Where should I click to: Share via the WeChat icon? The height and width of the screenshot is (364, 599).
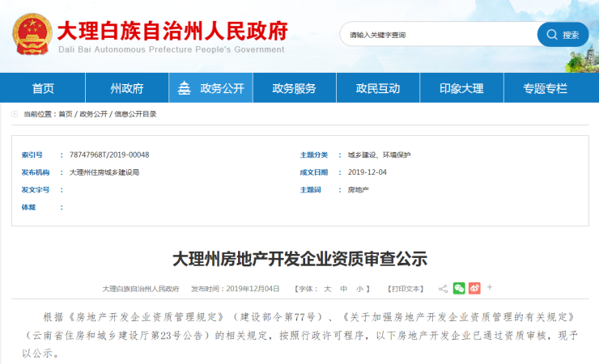[459, 289]
